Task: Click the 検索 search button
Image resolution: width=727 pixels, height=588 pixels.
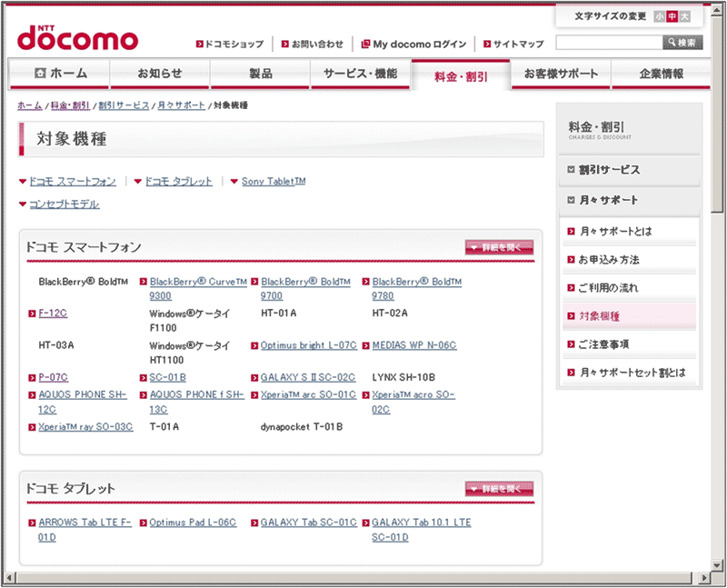Action: pyautogui.click(x=683, y=43)
